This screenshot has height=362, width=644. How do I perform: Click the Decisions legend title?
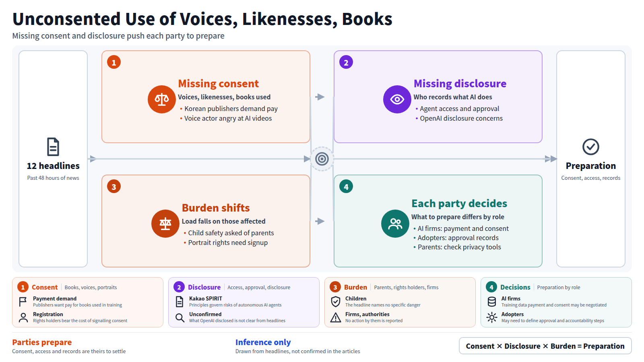pyautogui.click(x=515, y=287)
